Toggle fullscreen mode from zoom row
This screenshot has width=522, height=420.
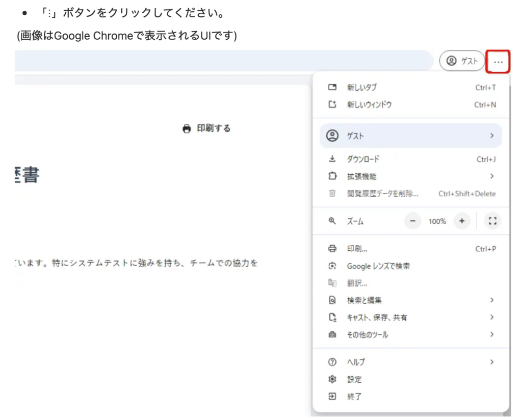[492, 221]
